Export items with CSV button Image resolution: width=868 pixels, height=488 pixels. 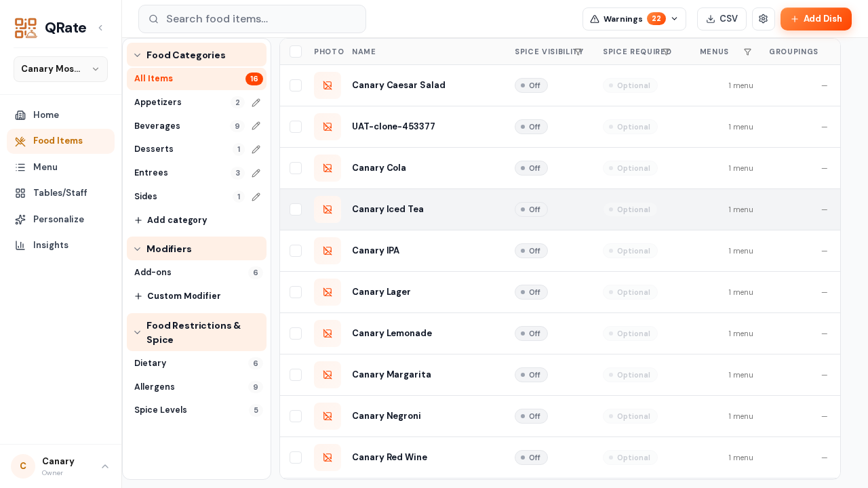click(x=722, y=19)
